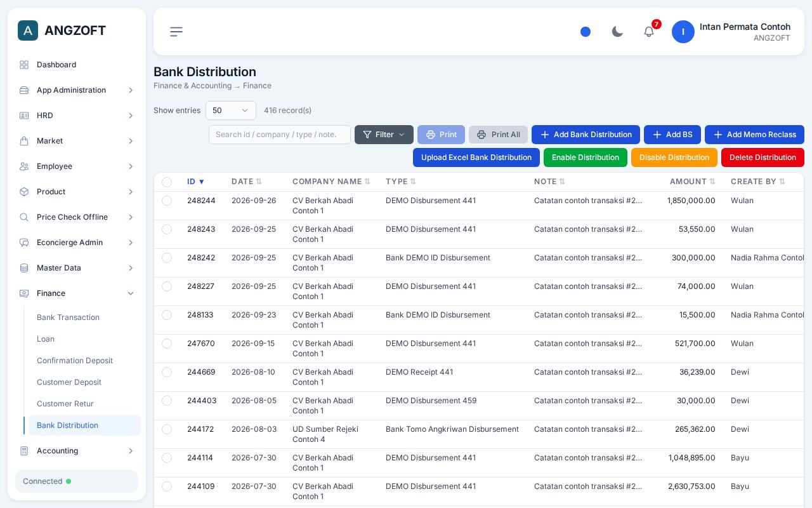Click the Econcierge Admin chat icon
The height and width of the screenshot is (508, 812).
(24, 243)
